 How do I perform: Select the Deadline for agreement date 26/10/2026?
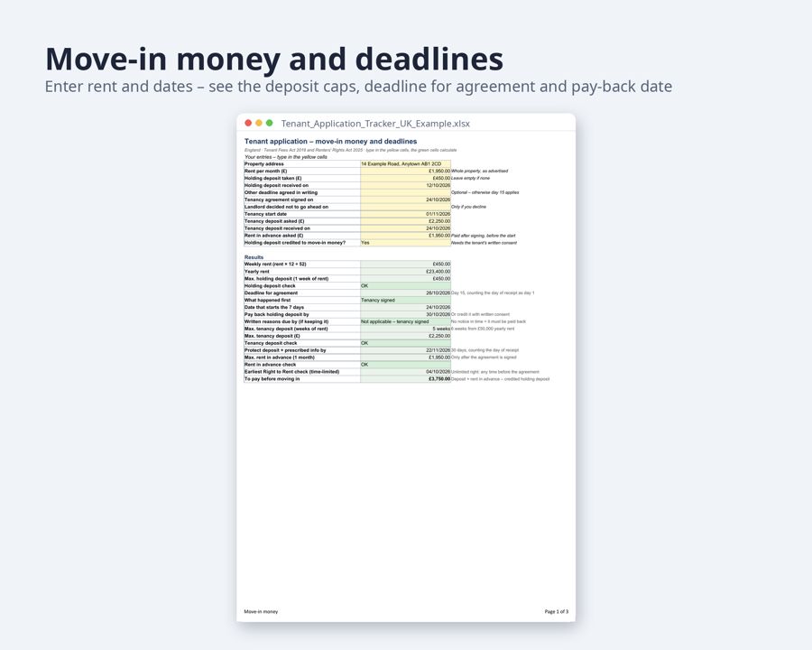(405, 292)
